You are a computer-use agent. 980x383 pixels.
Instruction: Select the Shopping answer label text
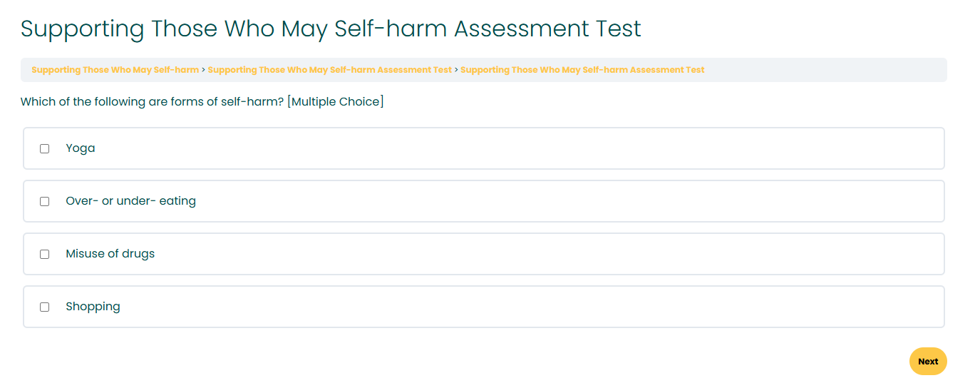click(93, 307)
